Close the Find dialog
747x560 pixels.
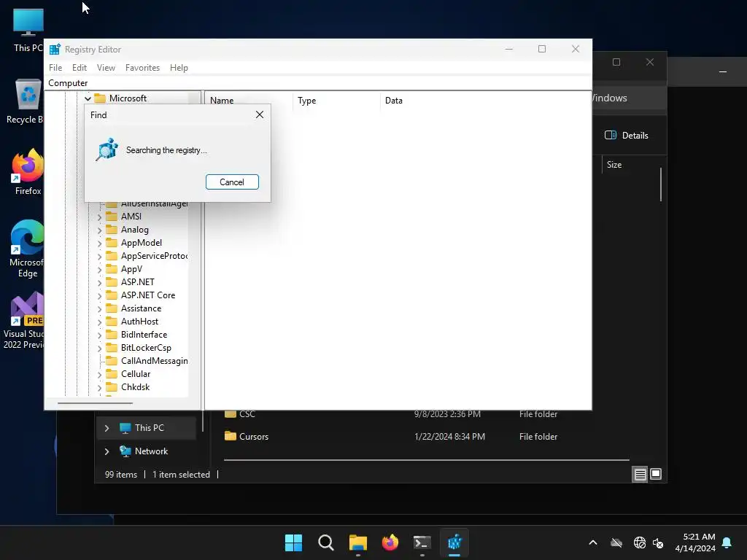click(x=260, y=114)
